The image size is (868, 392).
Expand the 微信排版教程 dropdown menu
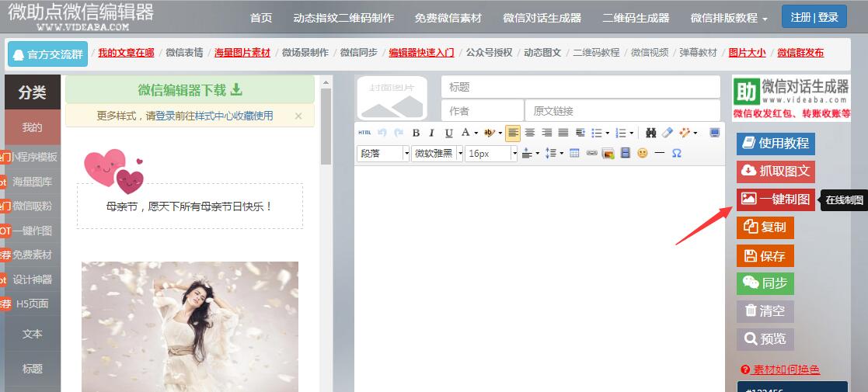pos(729,18)
